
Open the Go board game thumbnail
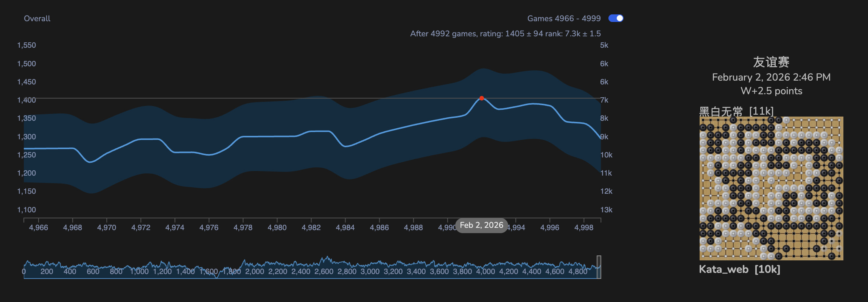pyautogui.click(x=771, y=188)
